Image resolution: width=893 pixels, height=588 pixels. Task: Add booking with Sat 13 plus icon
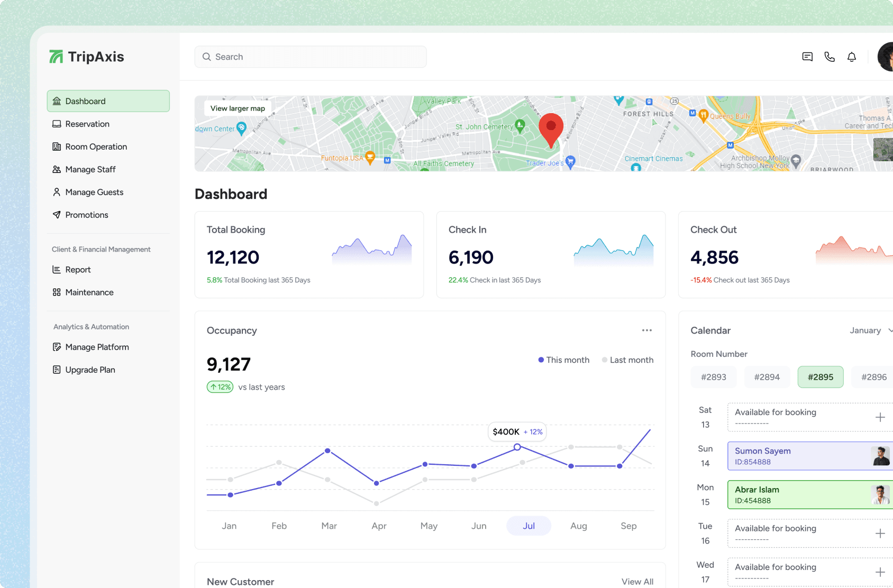coord(880,417)
